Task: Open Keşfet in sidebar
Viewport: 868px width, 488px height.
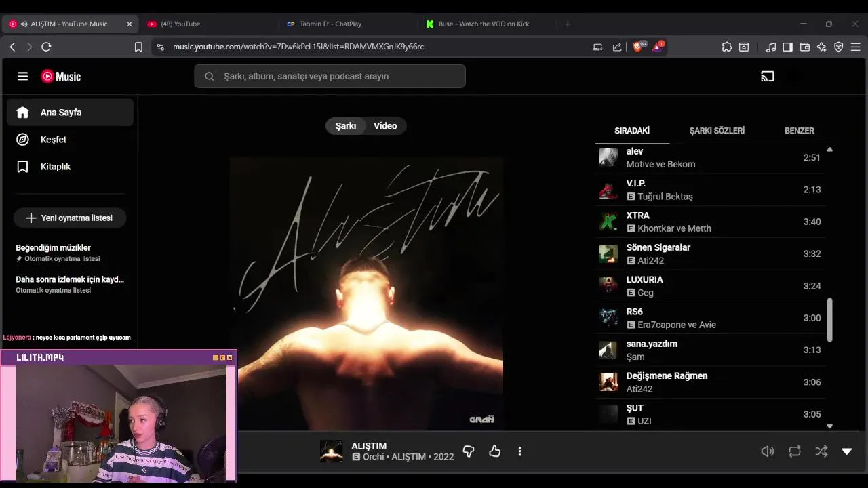Action: (x=70, y=140)
